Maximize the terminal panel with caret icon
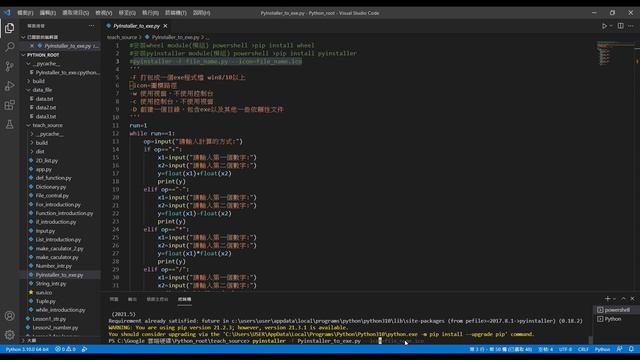Screen dimensions: 640x360 pos(623,299)
